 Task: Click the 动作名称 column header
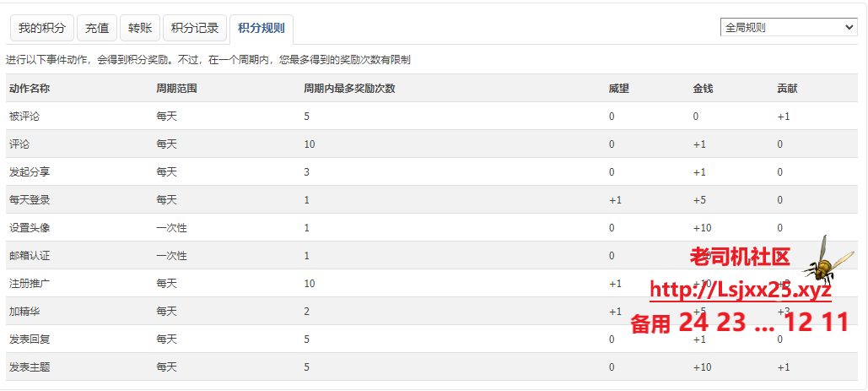click(30, 89)
